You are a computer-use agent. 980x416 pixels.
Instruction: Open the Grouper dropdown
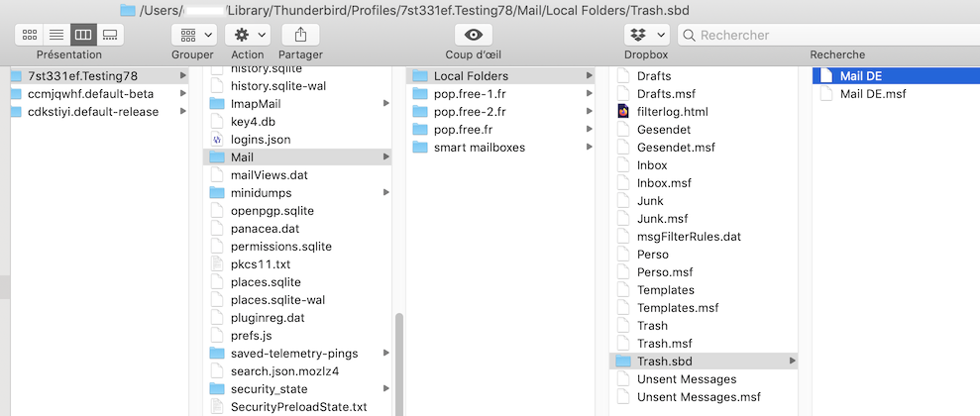coord(193,35)
